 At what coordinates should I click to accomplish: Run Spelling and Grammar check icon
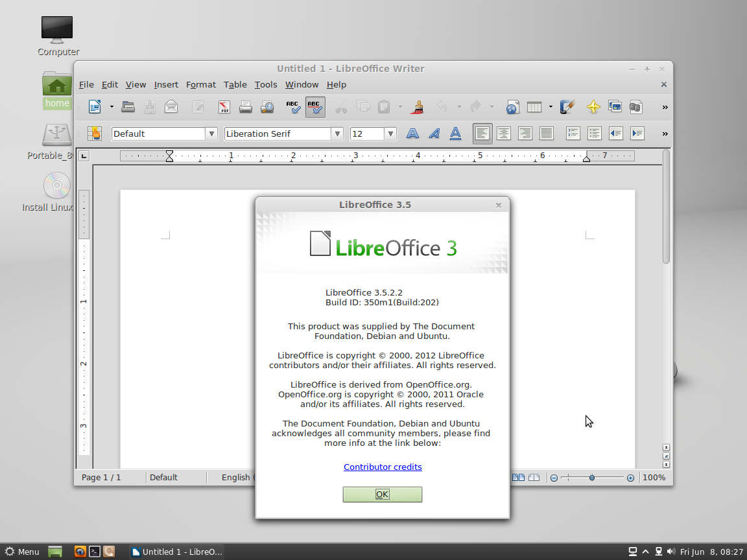[293, 107]
